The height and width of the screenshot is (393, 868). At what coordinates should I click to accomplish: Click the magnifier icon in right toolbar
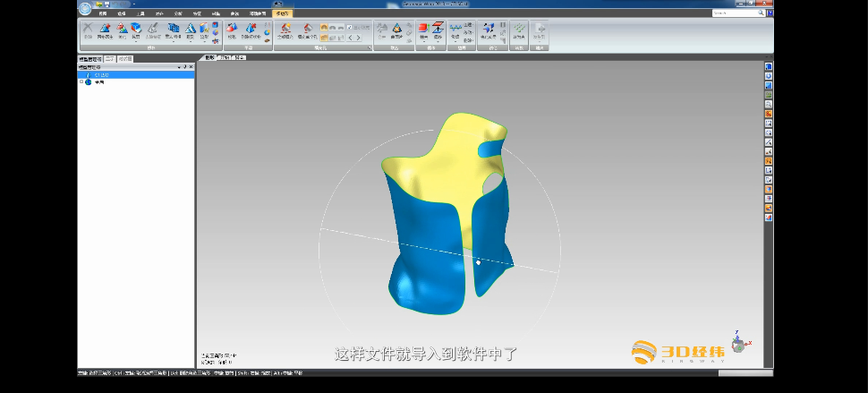tap(769, 104)
